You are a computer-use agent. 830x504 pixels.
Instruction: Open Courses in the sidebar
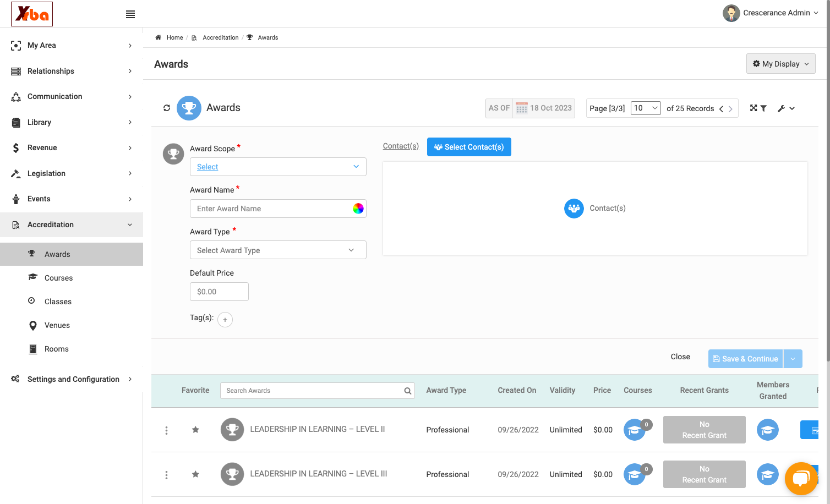tap(58, 278)
